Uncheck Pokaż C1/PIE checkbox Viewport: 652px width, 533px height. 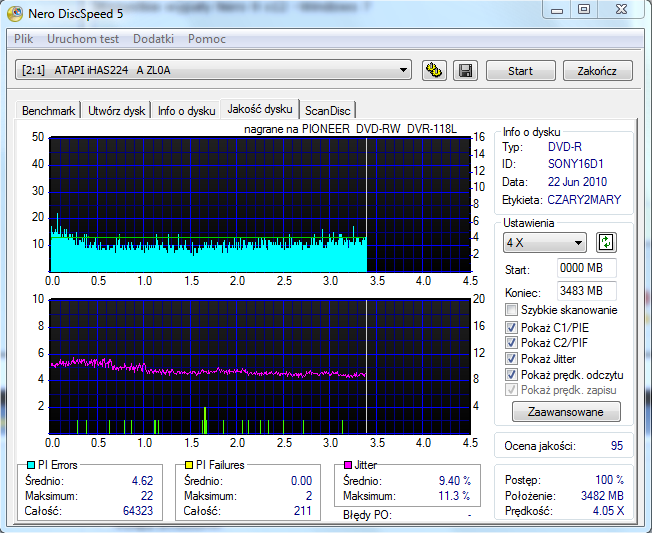tap(511, 328)
